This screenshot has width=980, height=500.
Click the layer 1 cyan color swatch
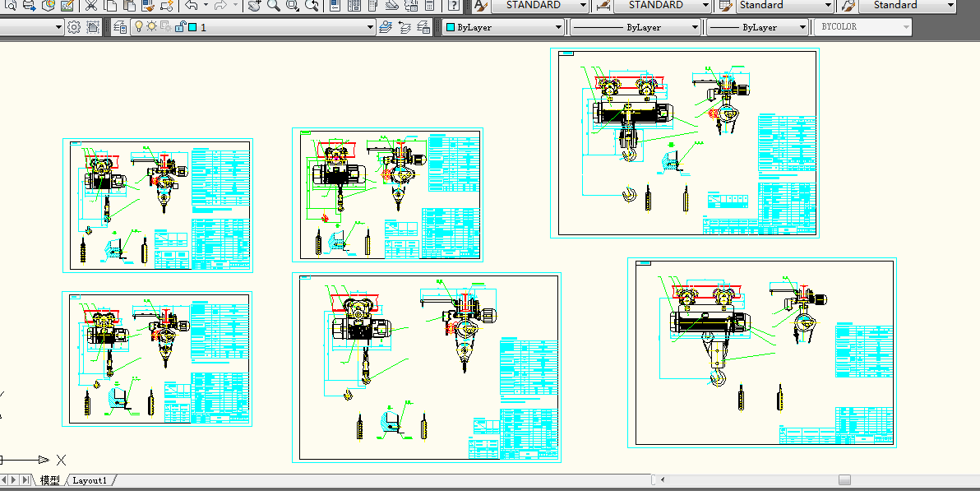coord(192,27)
